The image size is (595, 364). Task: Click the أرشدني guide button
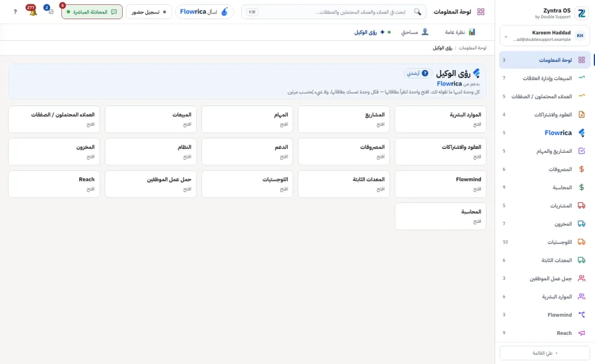(x=418, y=73)
